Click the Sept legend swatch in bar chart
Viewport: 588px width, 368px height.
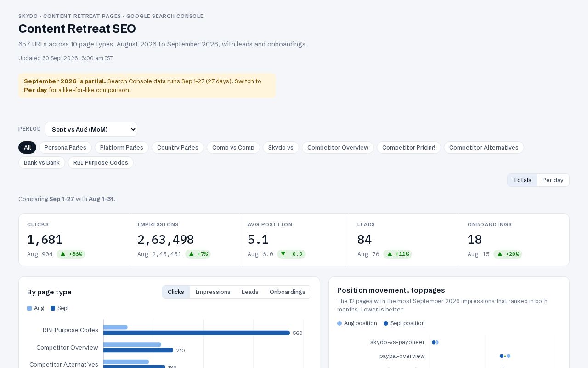(x=53, y=308)
